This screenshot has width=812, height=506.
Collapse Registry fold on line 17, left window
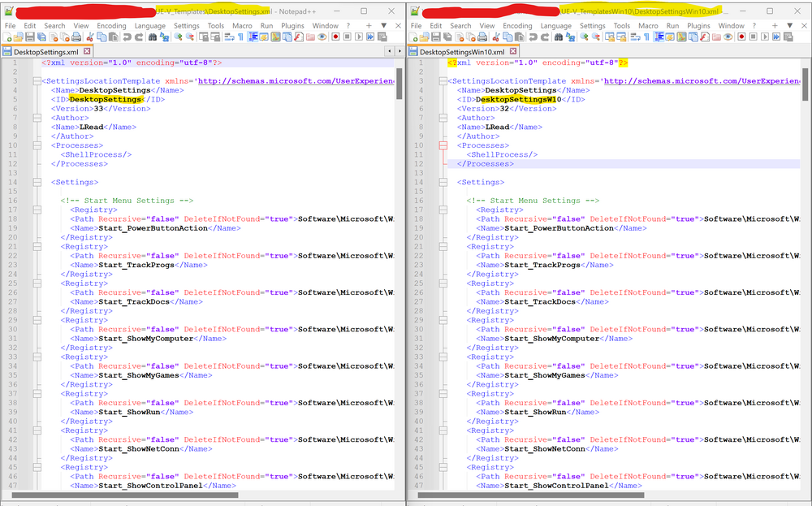[x=37, y=210]
